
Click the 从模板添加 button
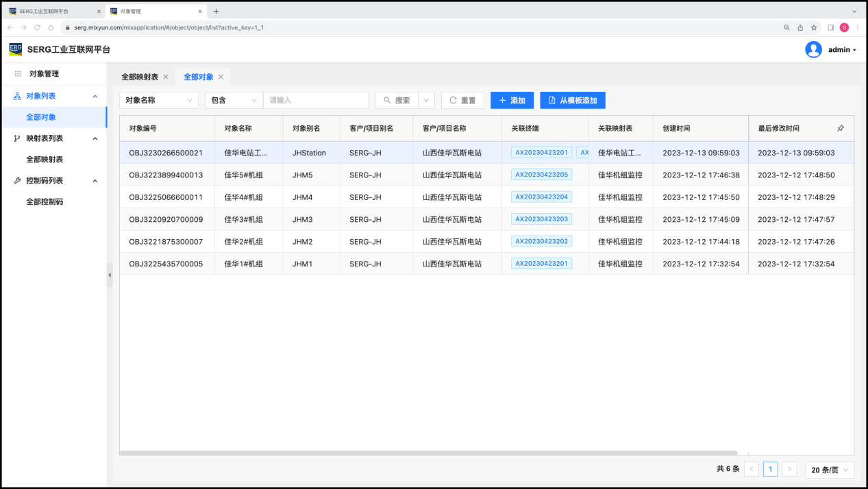[x=572, y=100]
